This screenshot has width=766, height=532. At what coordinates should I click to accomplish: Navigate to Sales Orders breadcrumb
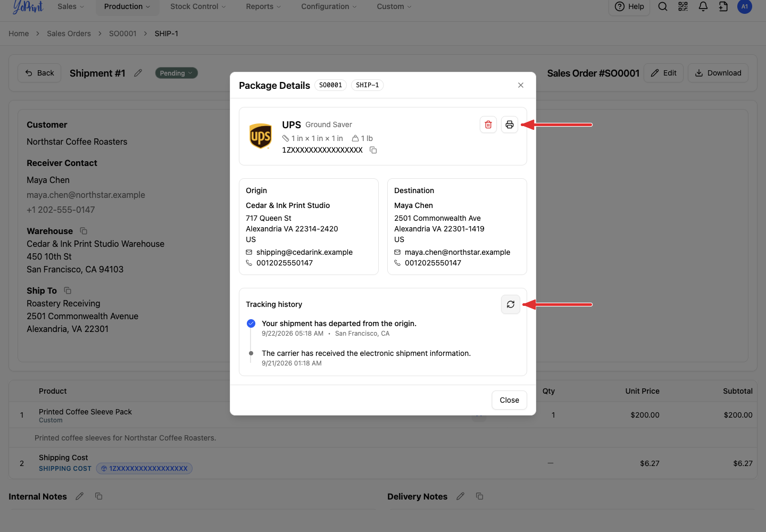point(69,34)
